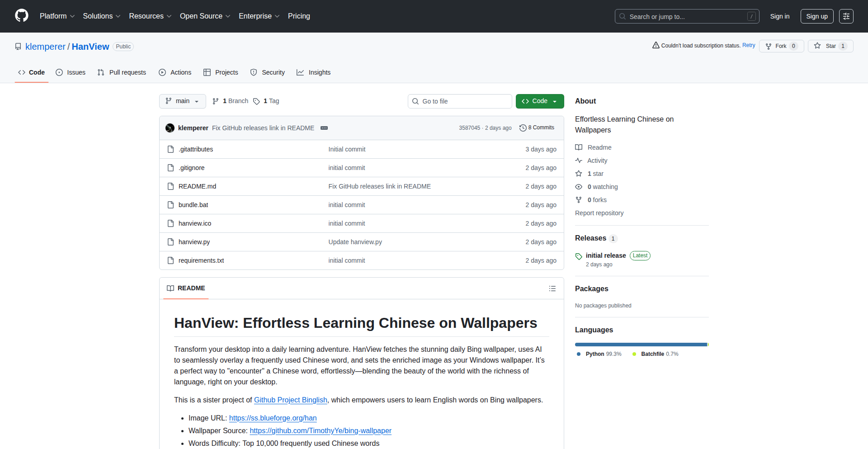Expand the Open Source menu
868x449 pixels.
[x=205, y=16]
